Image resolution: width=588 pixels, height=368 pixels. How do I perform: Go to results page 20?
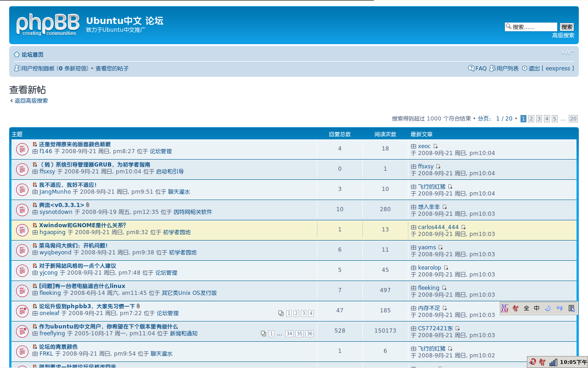pos(573,119)
